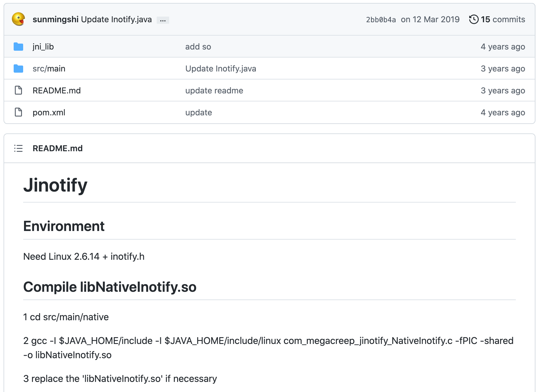536x392 pixels.
Task: Click sunmingshi's avatar image
Action: point(18,19)
